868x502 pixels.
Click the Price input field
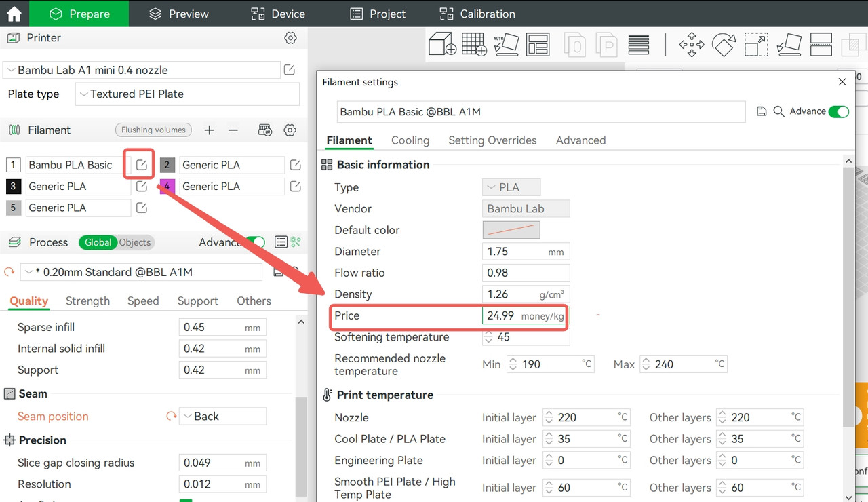pyautogui.click(x=526, y=316)
